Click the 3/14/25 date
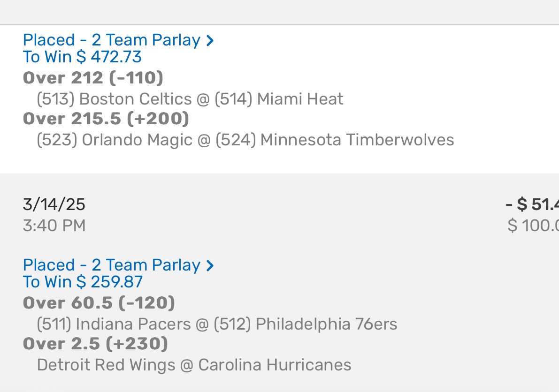The width and height of the screenshot is (559, 392). [x=54, y=204]
